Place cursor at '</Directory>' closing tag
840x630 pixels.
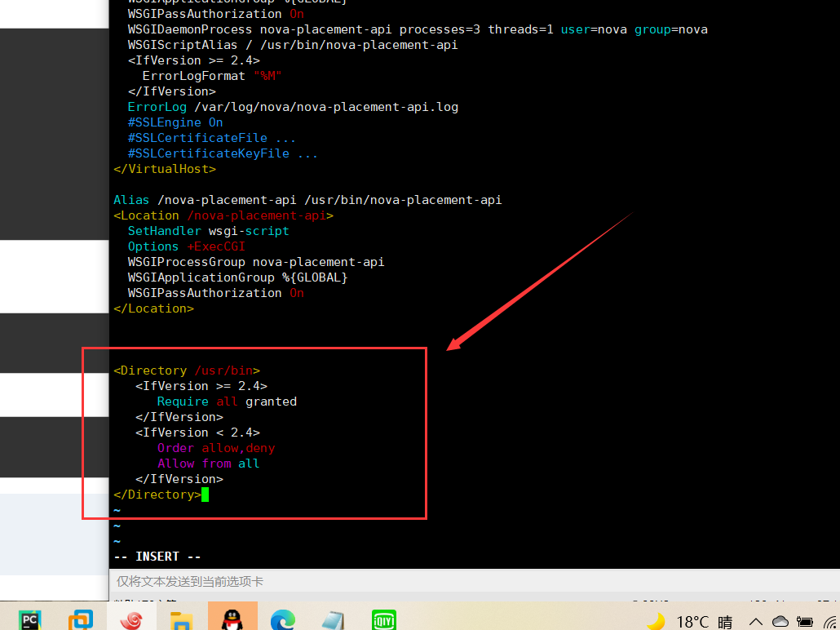point(157,495)
